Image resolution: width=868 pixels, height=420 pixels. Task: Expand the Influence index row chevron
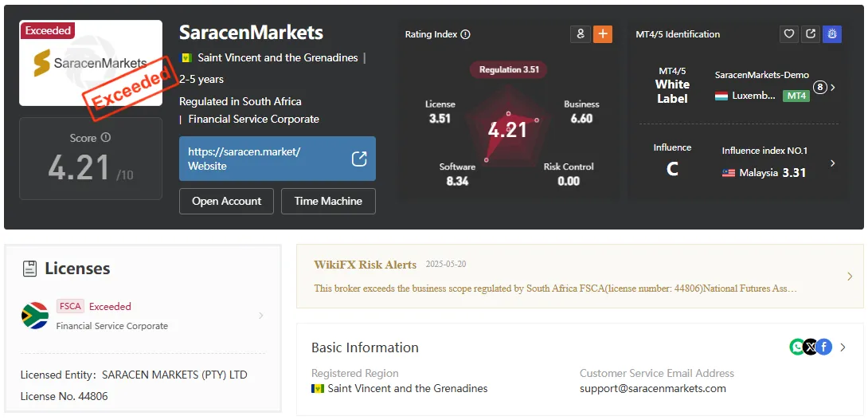click(833, 163)
